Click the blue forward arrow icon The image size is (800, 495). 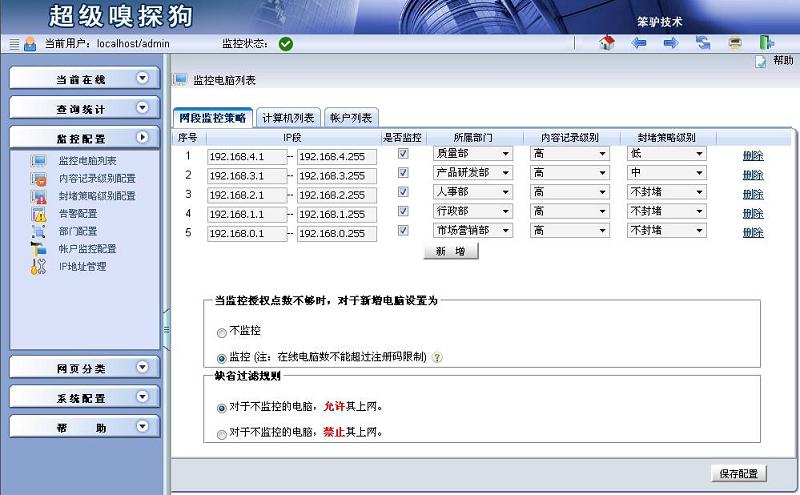coord(671,43)
